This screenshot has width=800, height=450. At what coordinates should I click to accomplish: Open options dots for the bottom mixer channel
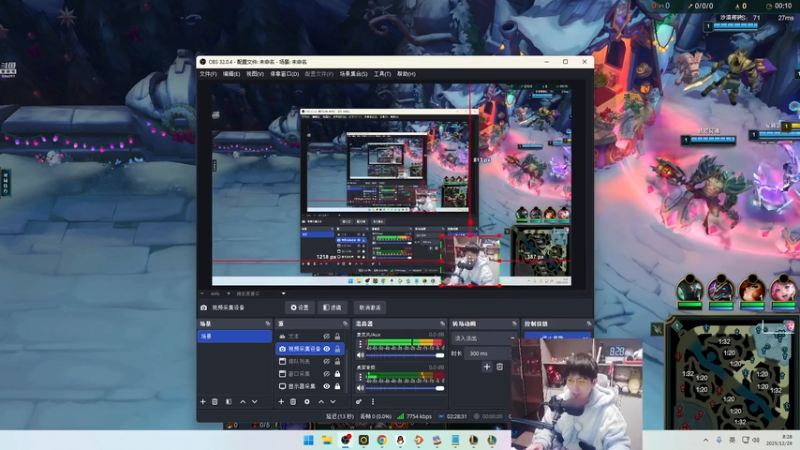pos(360,377)
